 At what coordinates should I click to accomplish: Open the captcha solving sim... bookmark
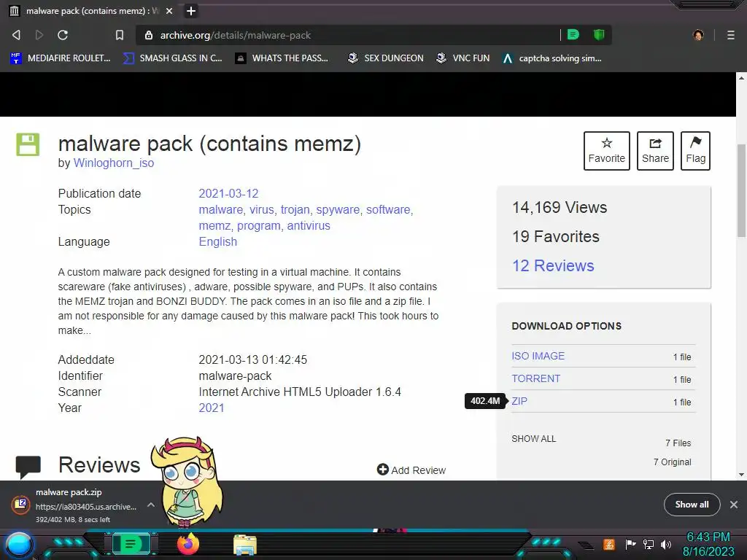pos(553,58)
